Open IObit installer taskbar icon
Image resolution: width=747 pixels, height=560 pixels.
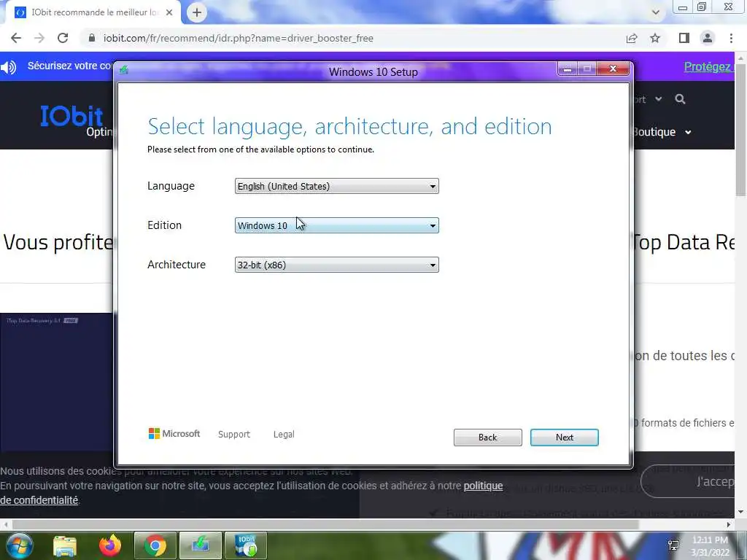(246, 545)
